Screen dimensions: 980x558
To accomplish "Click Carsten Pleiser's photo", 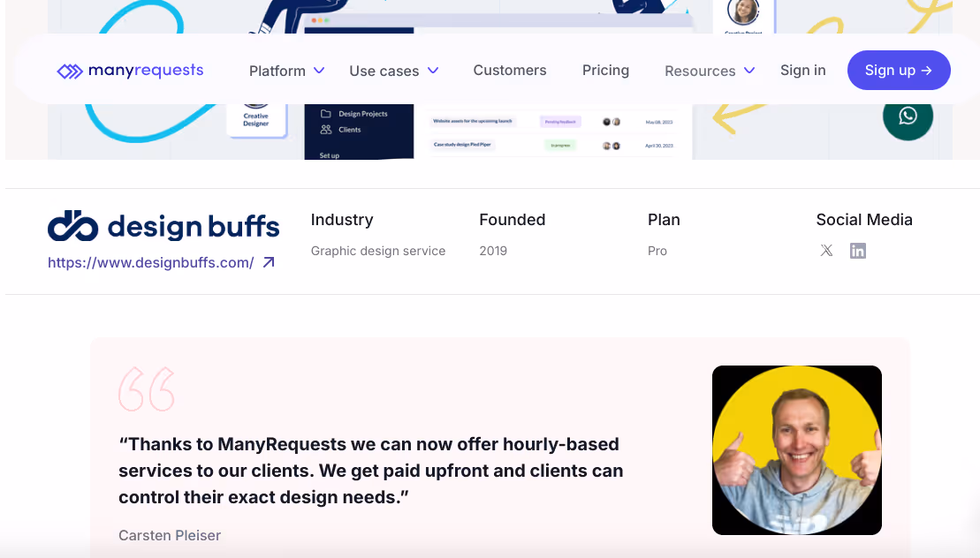I will point(797,450).
